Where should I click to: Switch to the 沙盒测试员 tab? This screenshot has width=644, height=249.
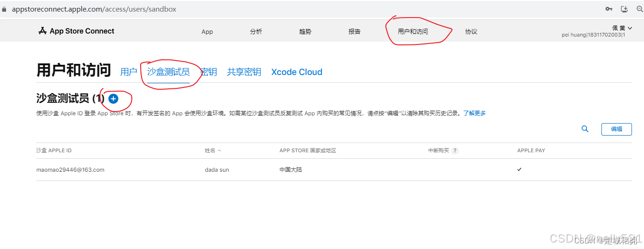(x=168, y=72)
